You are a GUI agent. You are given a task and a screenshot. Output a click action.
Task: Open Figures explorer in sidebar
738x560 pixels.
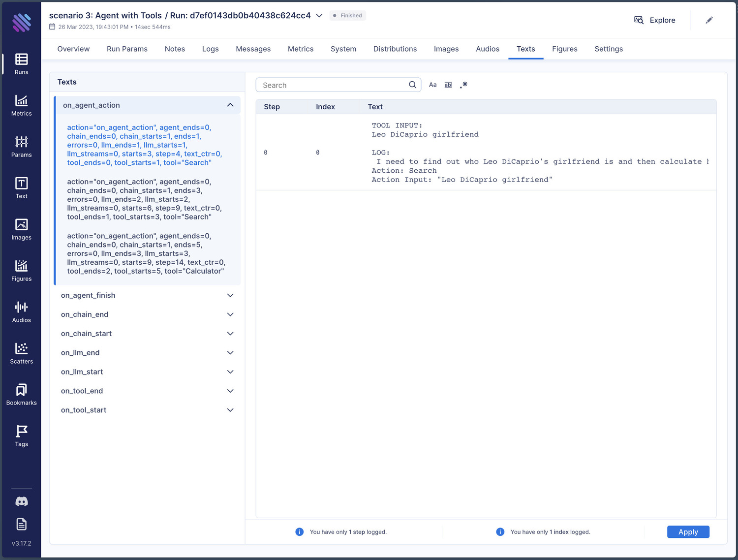point(22,271)
